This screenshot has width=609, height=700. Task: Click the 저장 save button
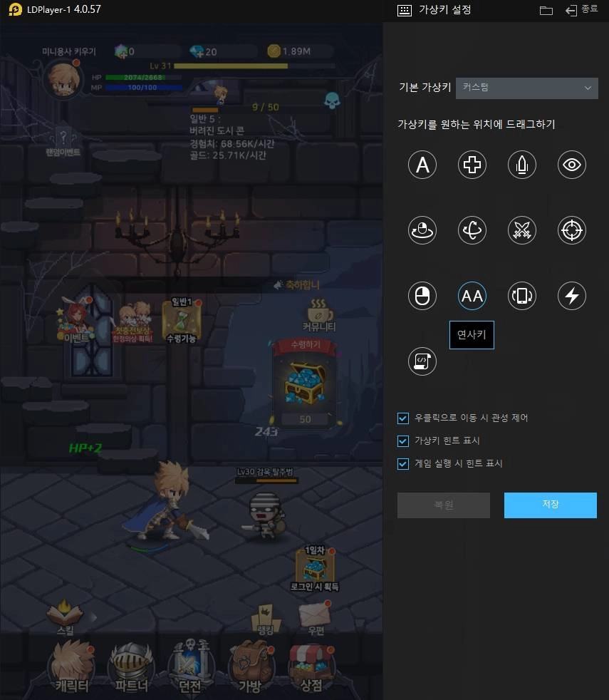(x=550, y=505)
